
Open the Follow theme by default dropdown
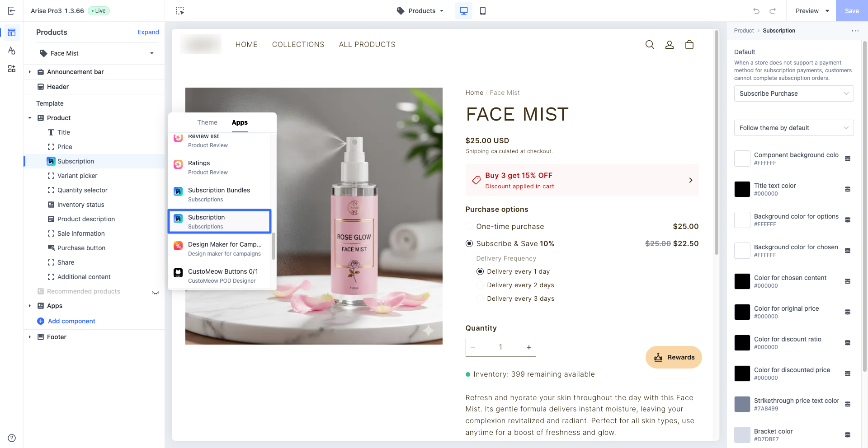(x=794, y=128)
